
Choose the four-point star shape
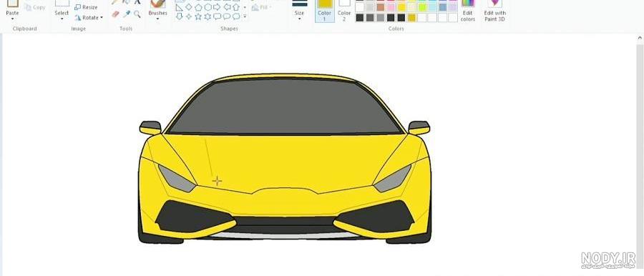(188, 16)
